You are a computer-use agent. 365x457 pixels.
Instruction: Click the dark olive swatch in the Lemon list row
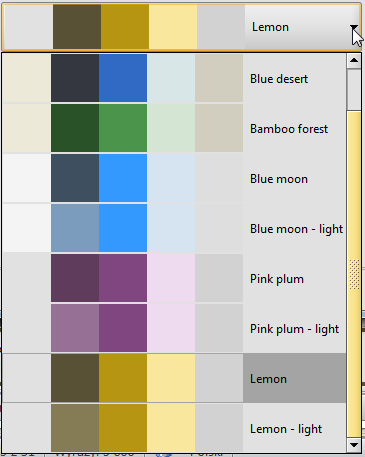(x=75, y=378)
